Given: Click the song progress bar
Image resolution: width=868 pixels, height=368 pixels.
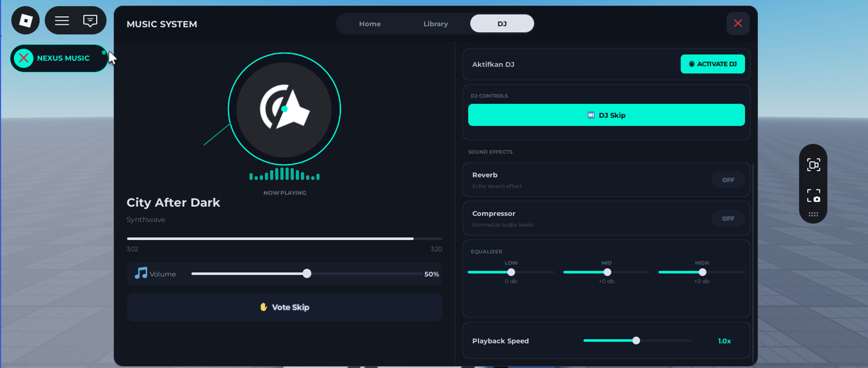Looking at the screenshot, I should point(284,238).
